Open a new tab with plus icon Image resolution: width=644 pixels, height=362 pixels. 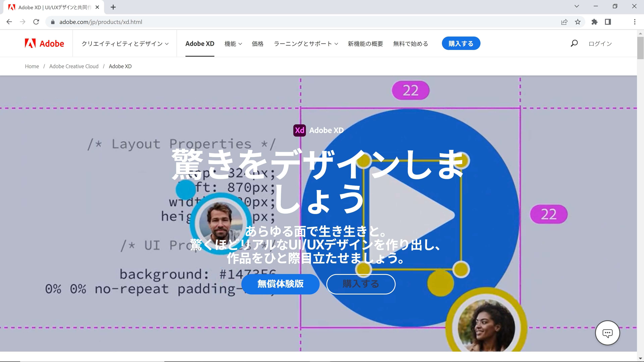(x=113, y=7)
